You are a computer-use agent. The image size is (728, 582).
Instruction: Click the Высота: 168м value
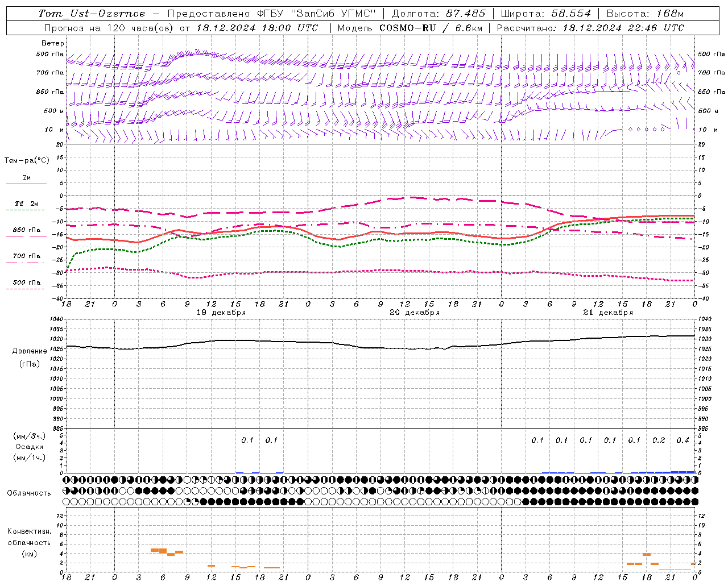tap(645, 14)
